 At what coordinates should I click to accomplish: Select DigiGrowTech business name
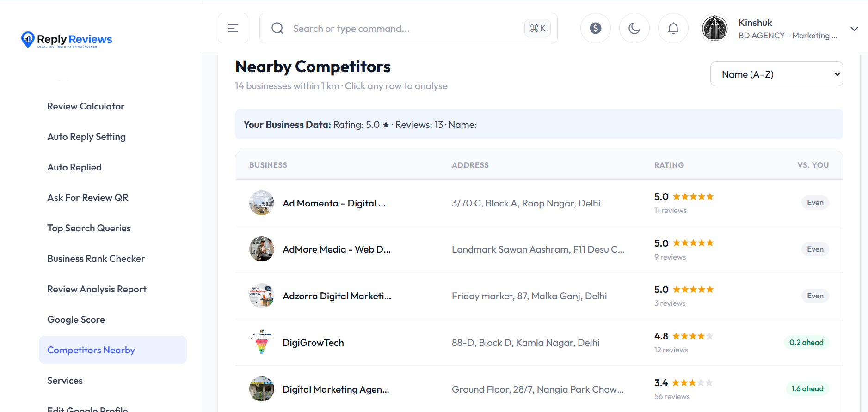[313, 343]
